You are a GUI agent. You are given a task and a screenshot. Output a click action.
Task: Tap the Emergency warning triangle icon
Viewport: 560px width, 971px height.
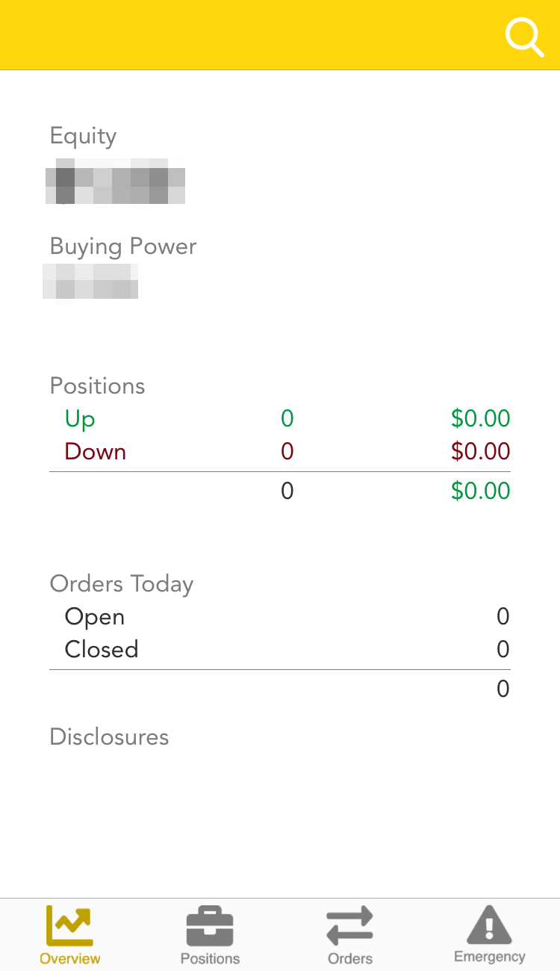489,925
